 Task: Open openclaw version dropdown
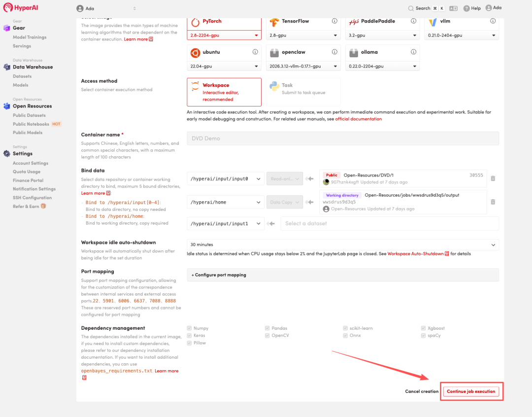(x=303, y=66)
